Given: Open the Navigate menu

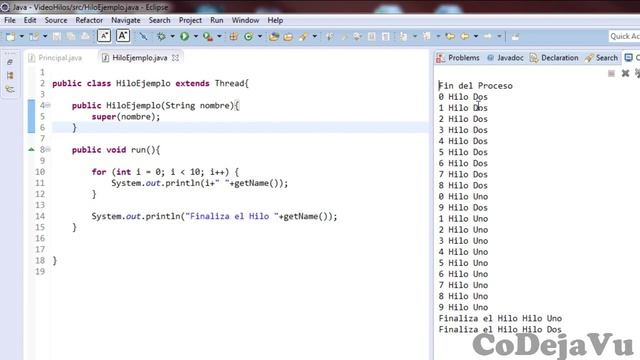Looking at the screenshot, I should [x=126, y=20].
